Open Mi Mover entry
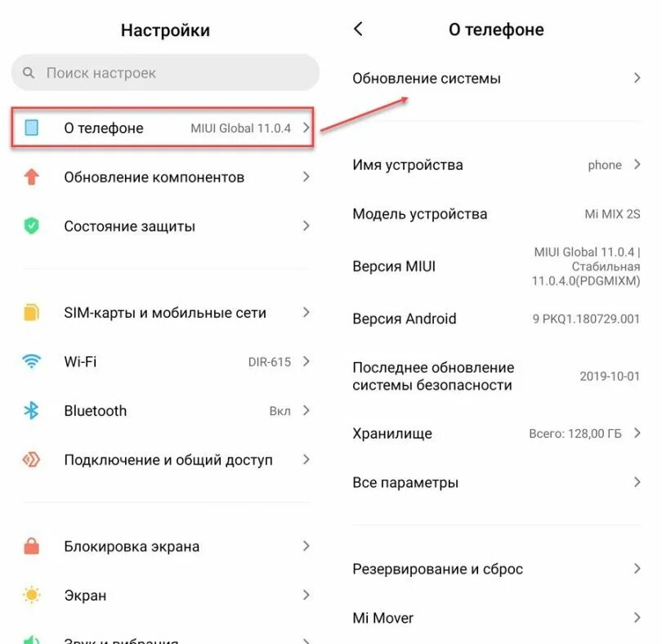 [496, 618]
